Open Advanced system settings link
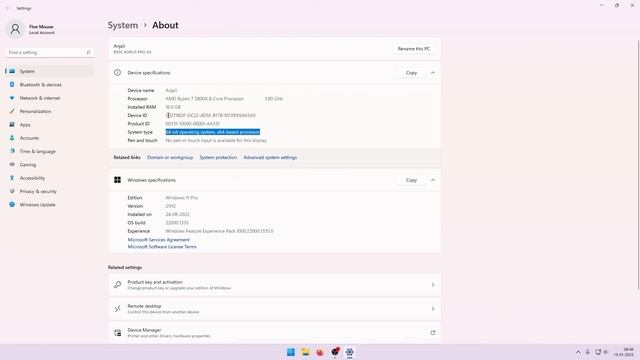 [270, 158]
